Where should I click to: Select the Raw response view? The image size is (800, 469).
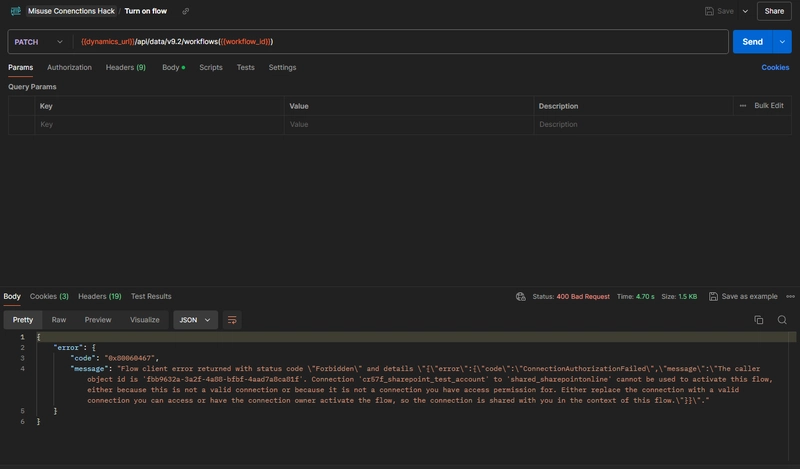pos(59,320)
